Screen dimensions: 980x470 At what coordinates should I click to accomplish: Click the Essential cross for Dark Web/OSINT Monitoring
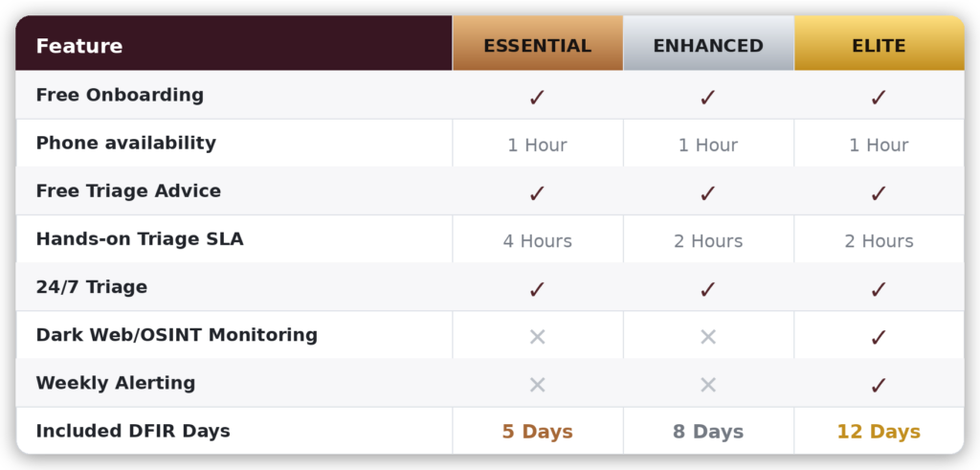(537, 337)
